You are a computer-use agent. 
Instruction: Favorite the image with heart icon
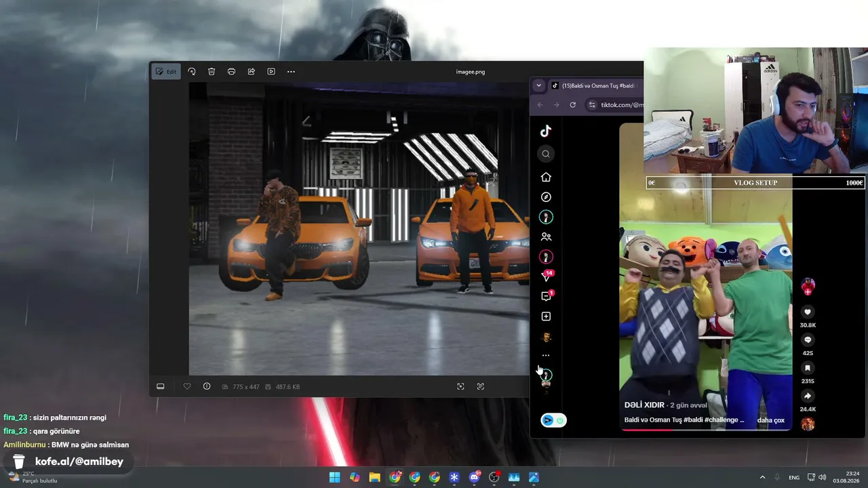pos(187,386)
